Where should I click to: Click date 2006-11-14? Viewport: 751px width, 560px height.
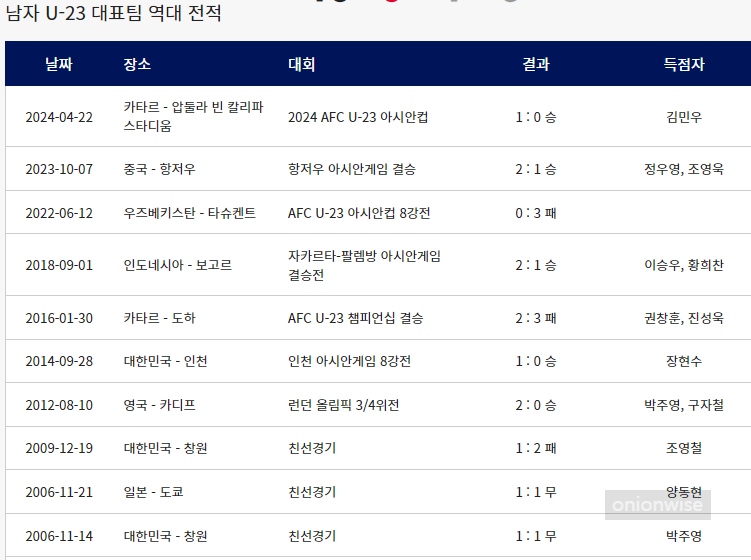point(59,536)
